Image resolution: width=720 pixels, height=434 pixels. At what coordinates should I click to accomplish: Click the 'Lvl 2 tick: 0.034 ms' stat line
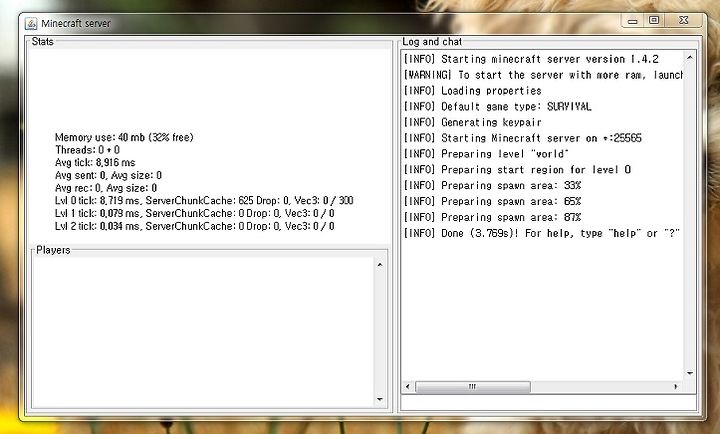point(195,226)
